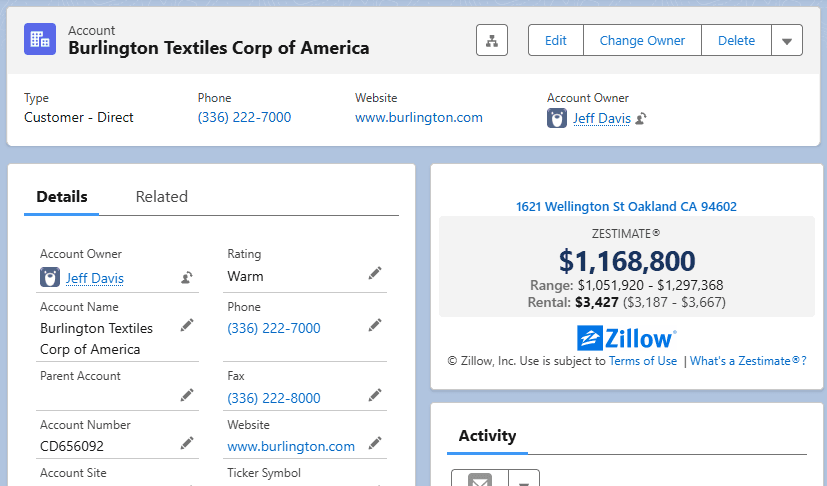Click the Account building icon in header

pyautogui.click(x=40, y=39)
